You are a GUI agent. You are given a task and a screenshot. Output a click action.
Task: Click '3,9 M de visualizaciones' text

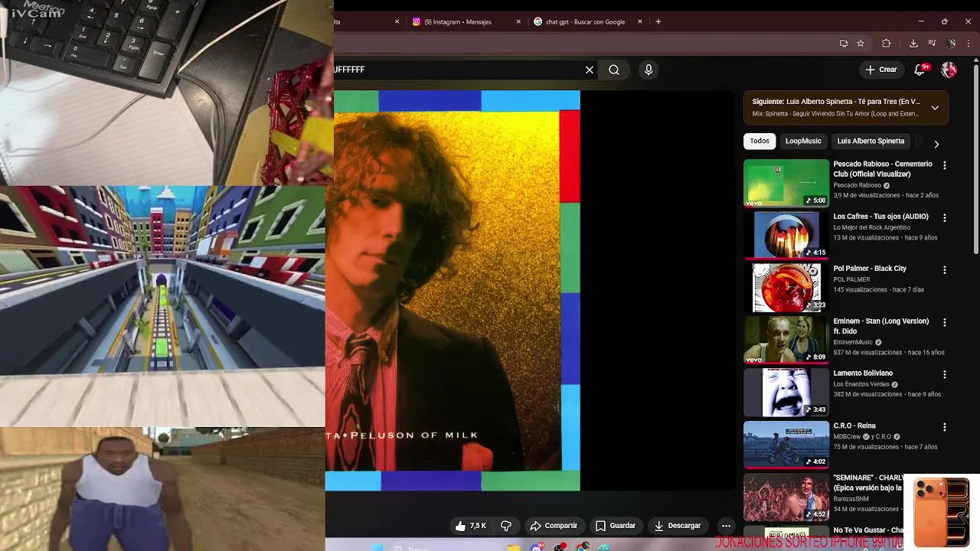pos(867,196)
